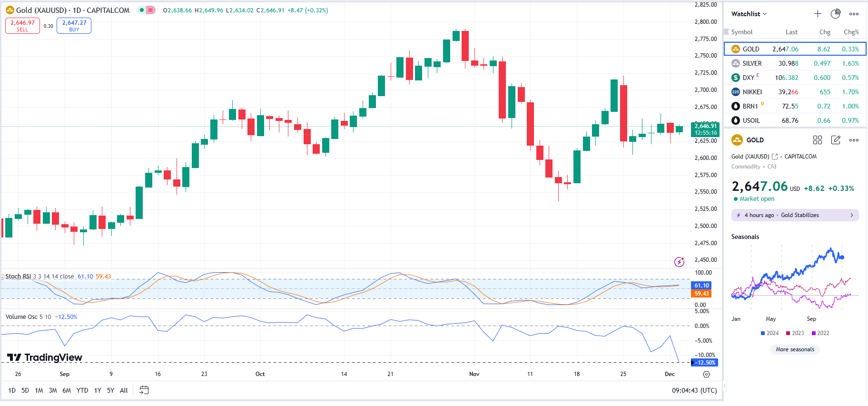Open watchlist more options three dots
Image resolution: width=868 pixels, height=406 pixels.
[x=854, y=14]
